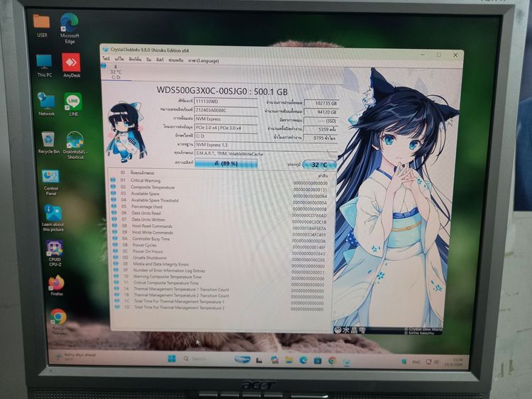532x399 pixels.
Task: Open the ฟังก์ชั่น (Function) menu
Action: pyautogui.click(x=135, y=59)
